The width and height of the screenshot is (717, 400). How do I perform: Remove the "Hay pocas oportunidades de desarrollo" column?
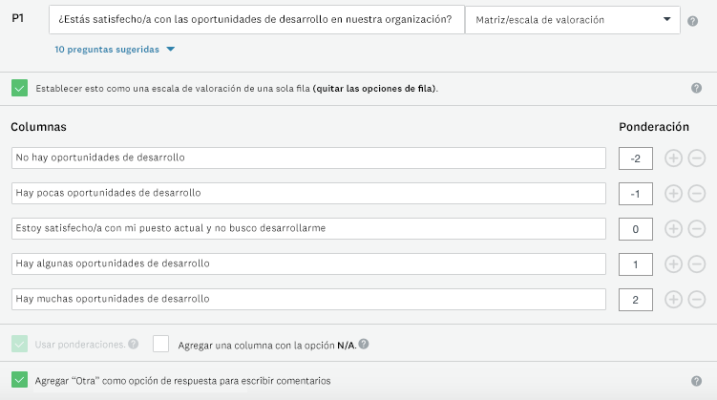(x=697, y=193)
